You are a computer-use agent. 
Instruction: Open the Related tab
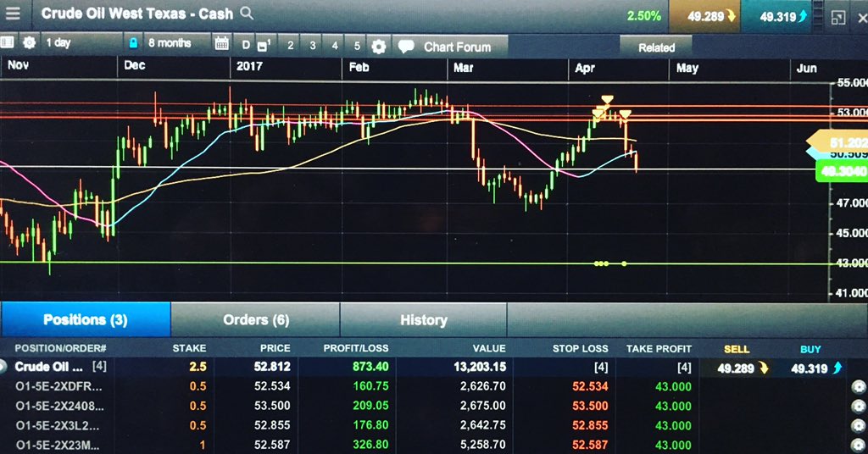click(x=656, y=47)
